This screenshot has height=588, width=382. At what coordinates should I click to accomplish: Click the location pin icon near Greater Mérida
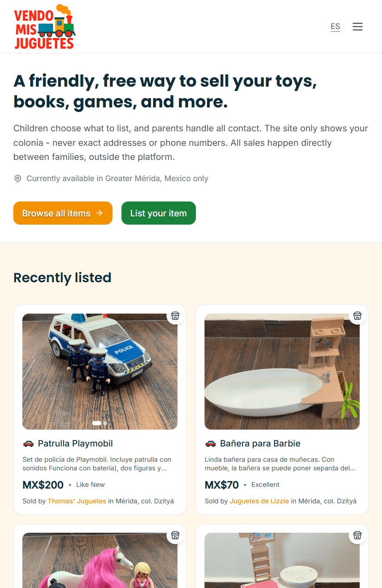point(18,179)
